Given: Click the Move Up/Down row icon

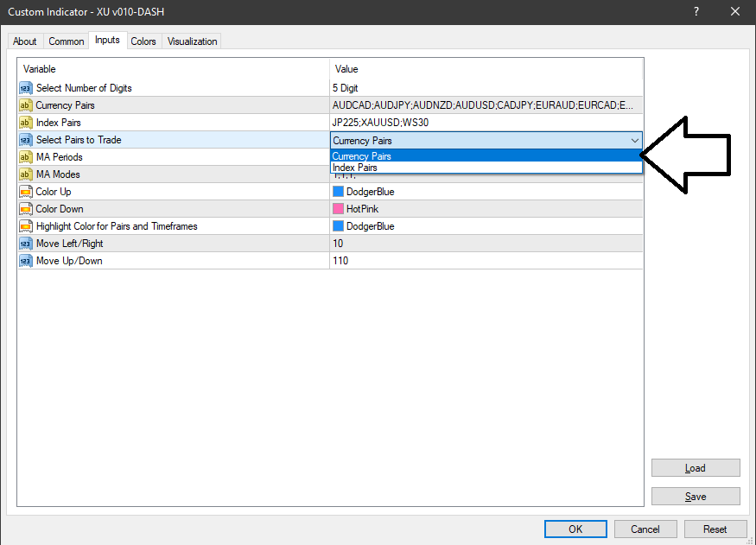Looking at the screenshot, I should click(x=25, y=261).
